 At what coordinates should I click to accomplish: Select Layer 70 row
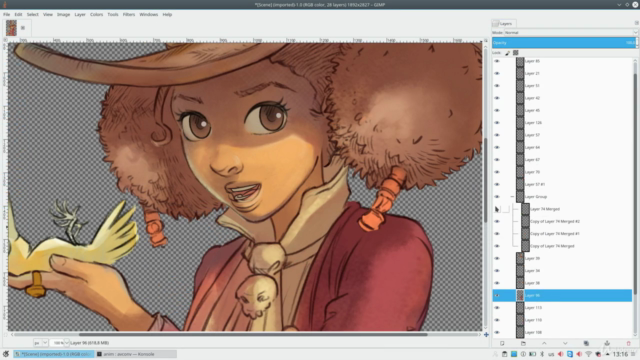562,172
